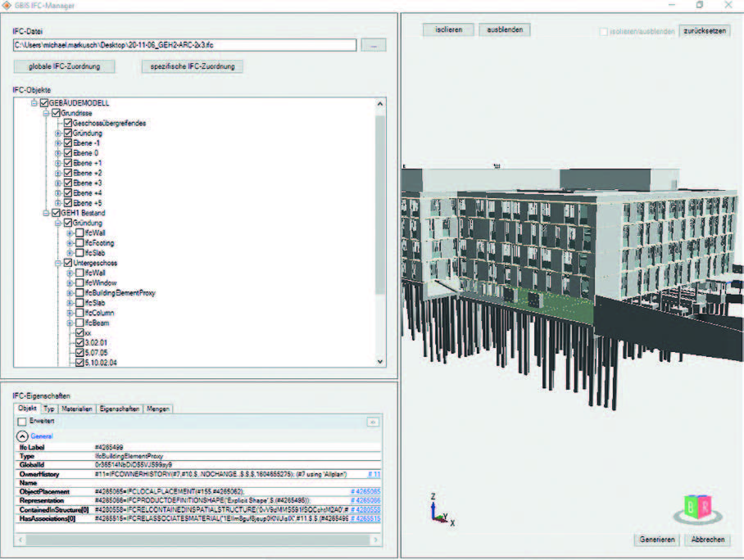Collapse the Grundrisse tree node
The height and width of the screenshot is (560, 744).
click(x=46, y=113)
